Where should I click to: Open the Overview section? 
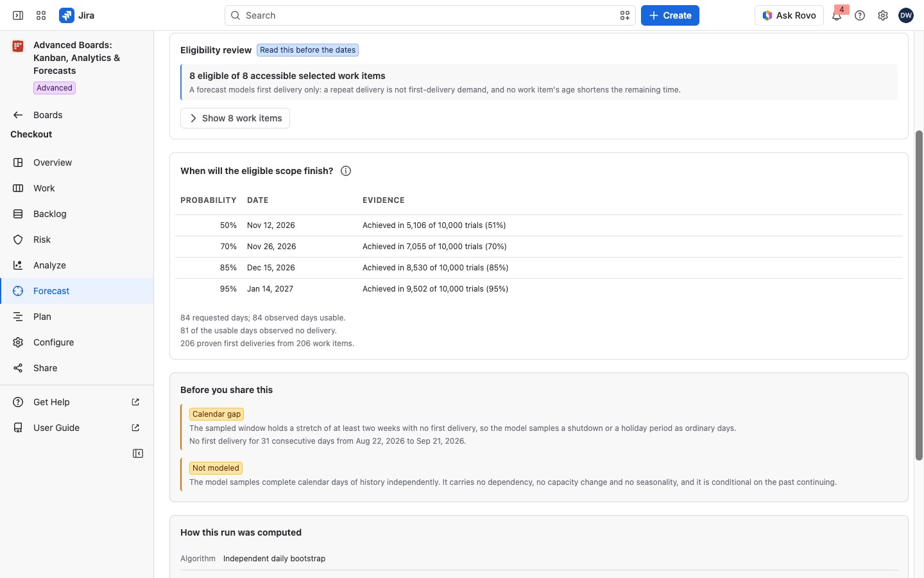coord(76,162)
